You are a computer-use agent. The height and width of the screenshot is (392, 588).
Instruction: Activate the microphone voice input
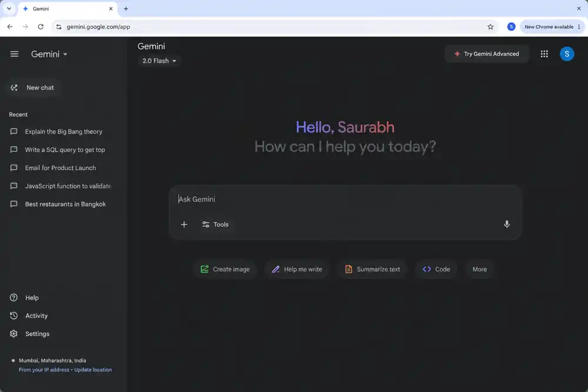tap(507, 224)
